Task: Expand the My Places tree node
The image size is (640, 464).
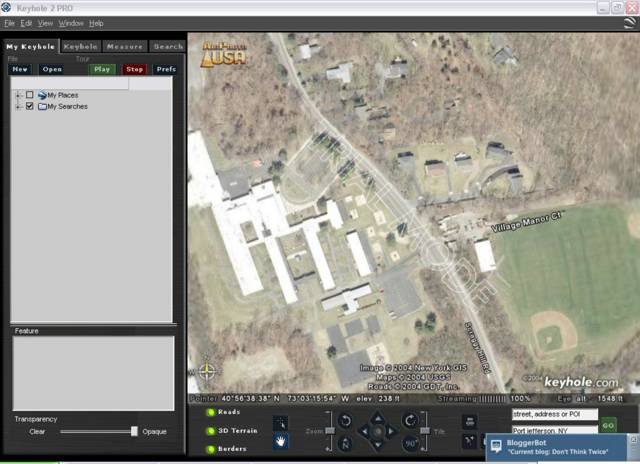Action: pos(18,95)
